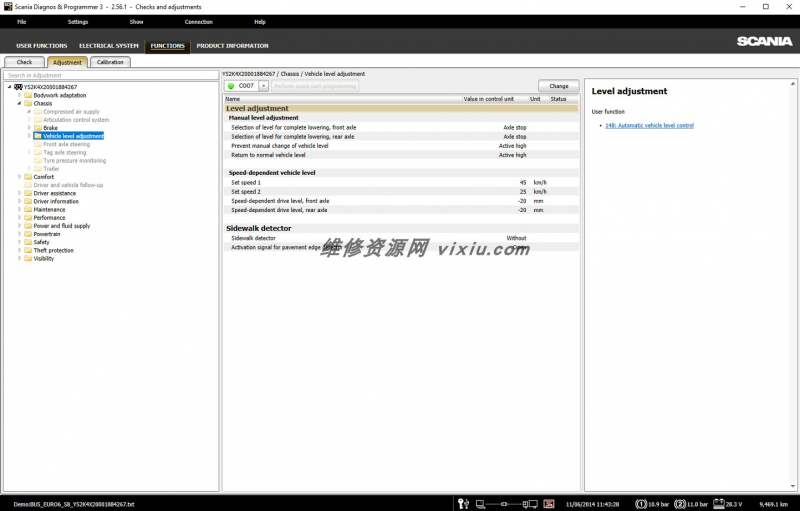Click the Driver information folder icon
Screen dimensions: 800x511
point(28,201)
